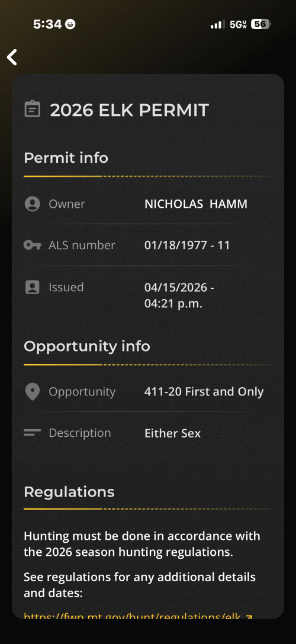The height and width of the screenshot is (644, 296).
Task: Tap the cellular signal bars icon
Action: 218,24
